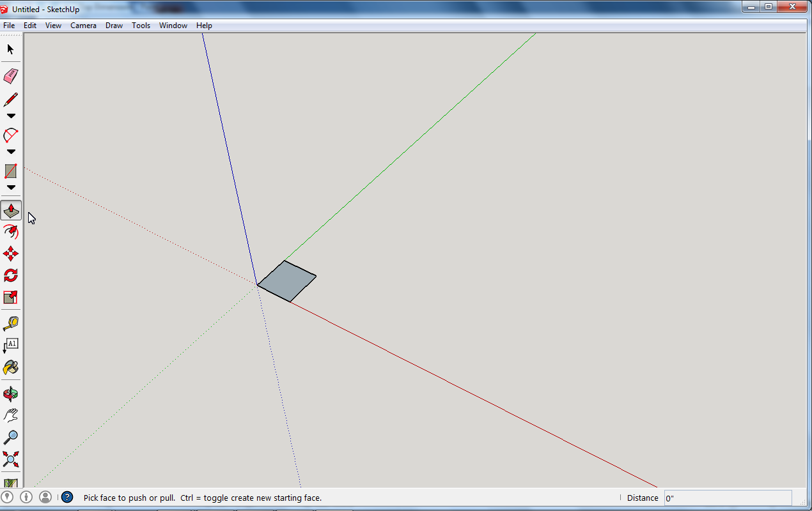Choose the Tape Measure tool
This screenshot has width=812, height=511.
[x=11, y=323]
